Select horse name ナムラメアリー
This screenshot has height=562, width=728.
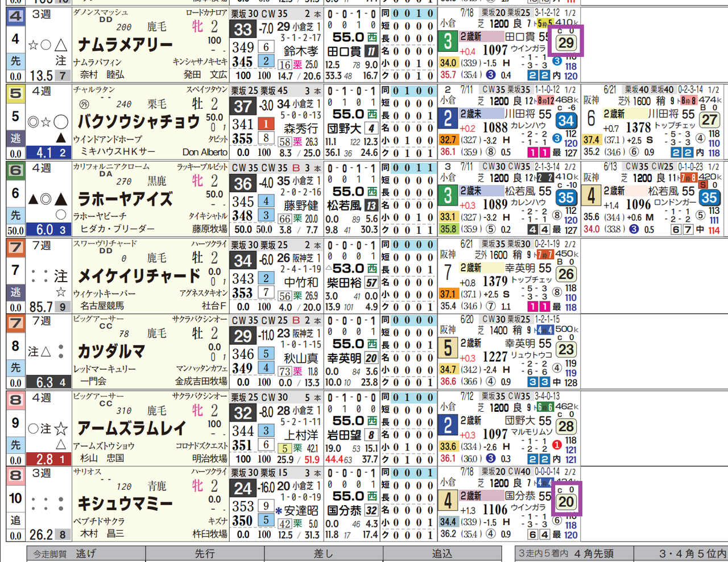pyautogui.click(x=125, y=44)
